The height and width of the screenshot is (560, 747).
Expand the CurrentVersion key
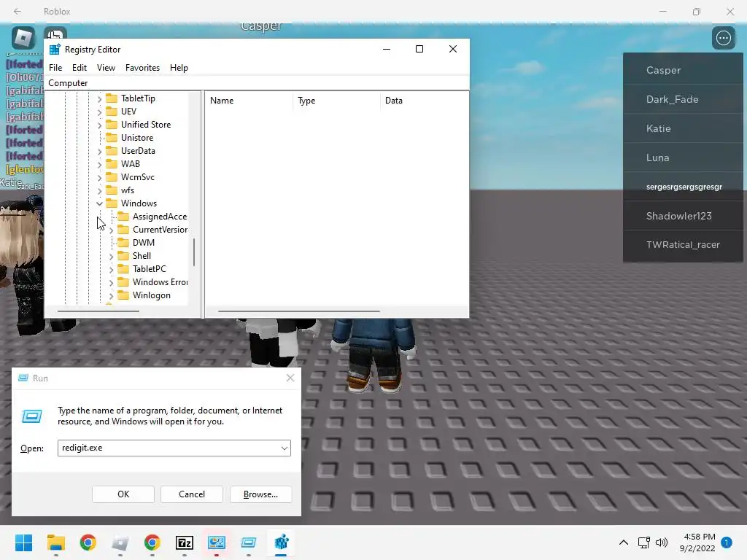click(111, 230)
